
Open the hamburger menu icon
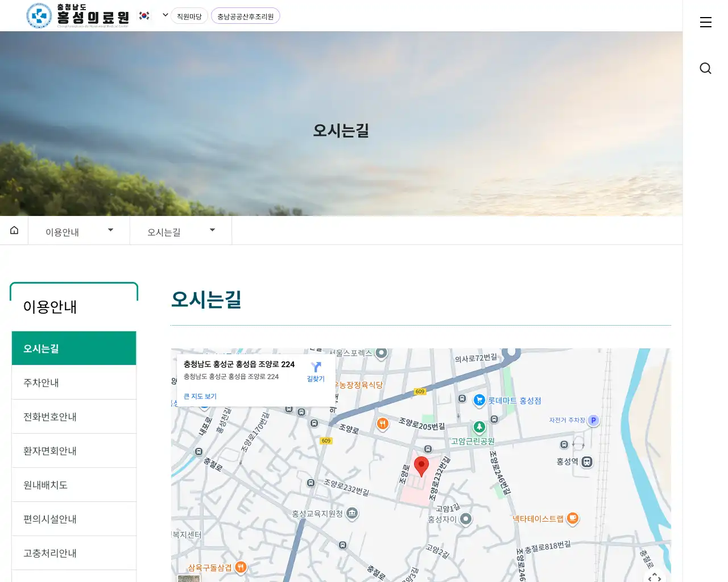[x=705, y=22]
